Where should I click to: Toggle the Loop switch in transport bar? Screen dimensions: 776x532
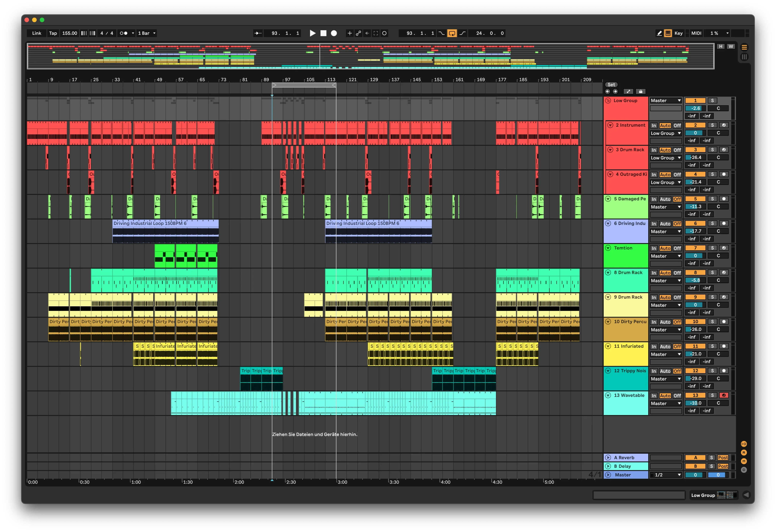[x=452, y=33]
